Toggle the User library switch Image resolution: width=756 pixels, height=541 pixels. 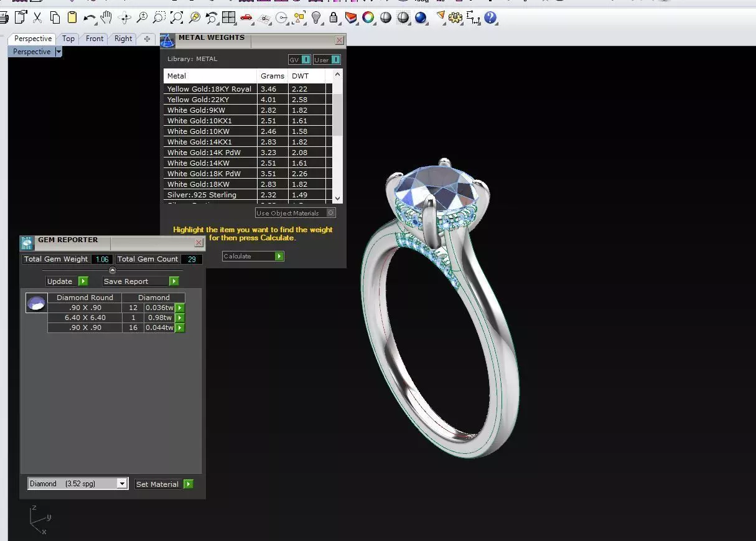coord(327,60)
